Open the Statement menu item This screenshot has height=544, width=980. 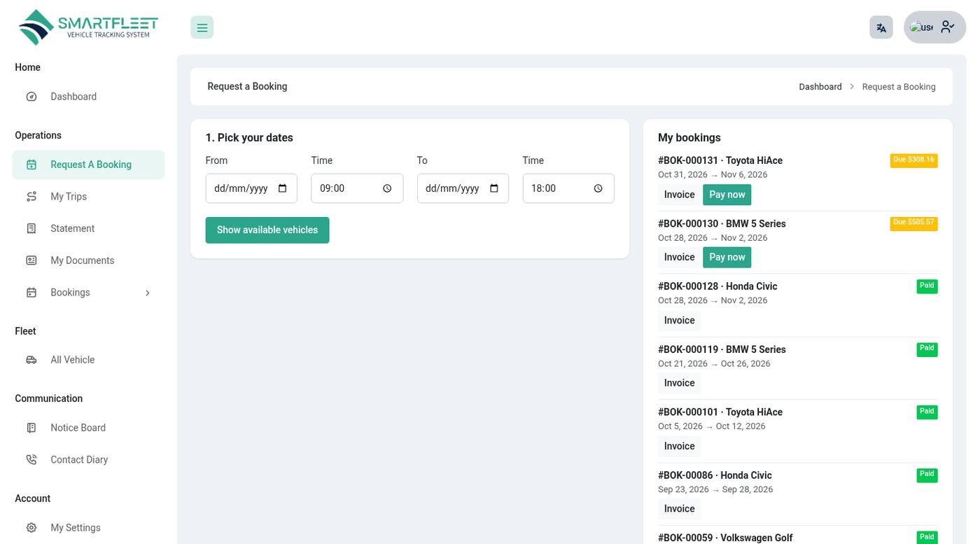[x=88, y=228]
